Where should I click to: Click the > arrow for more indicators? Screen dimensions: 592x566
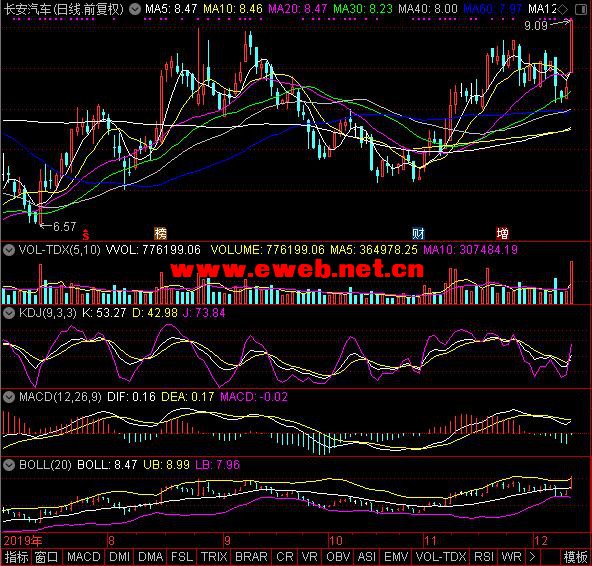click(x=532, y=557)
